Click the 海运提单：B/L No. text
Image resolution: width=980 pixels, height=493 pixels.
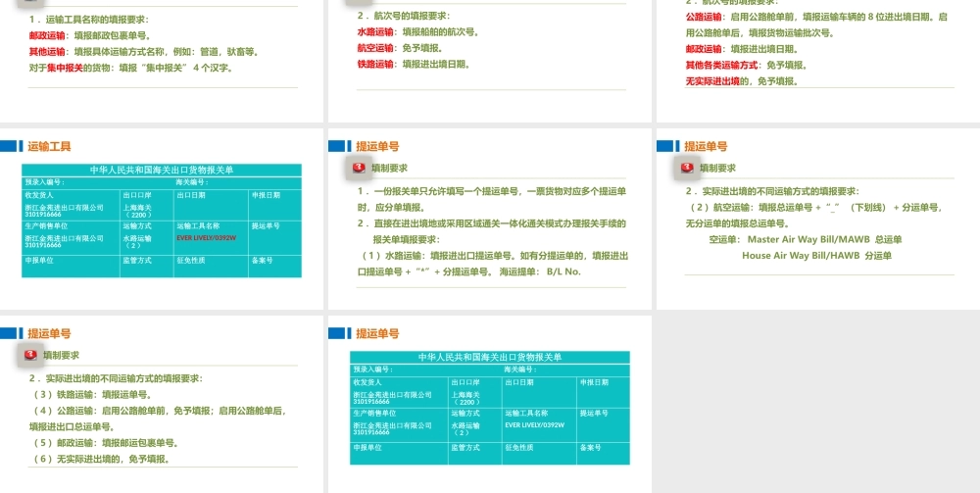(x=540, y=271)
